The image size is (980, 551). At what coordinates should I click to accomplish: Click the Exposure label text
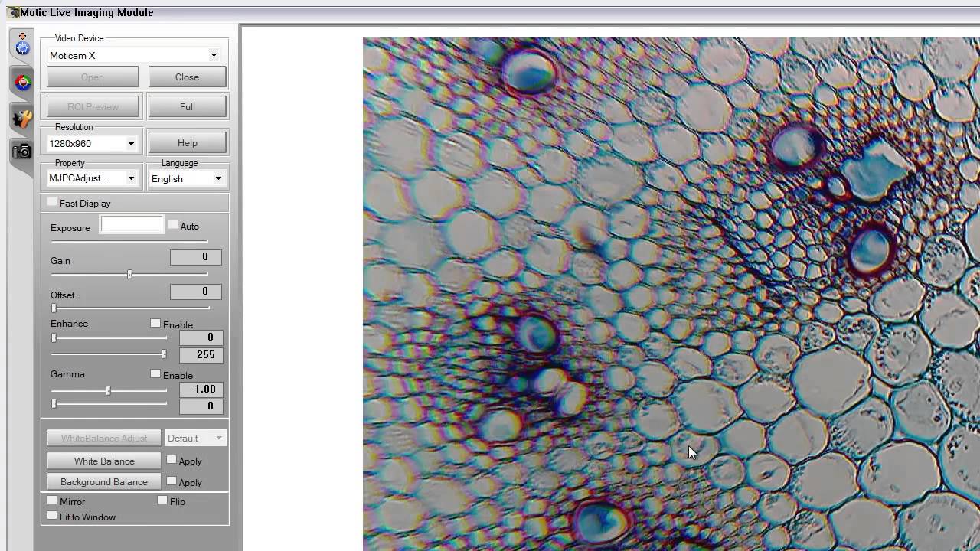tap(70, 227)
